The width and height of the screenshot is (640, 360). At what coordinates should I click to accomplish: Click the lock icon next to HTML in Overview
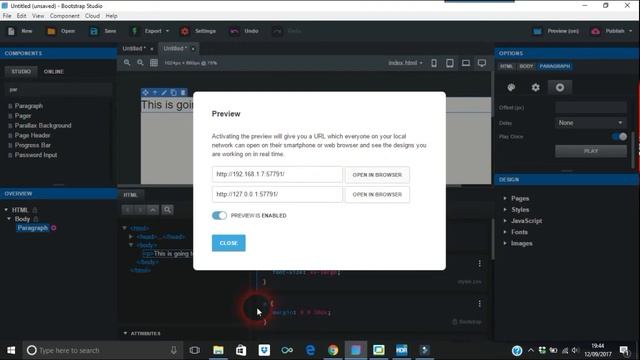point(35,210)
